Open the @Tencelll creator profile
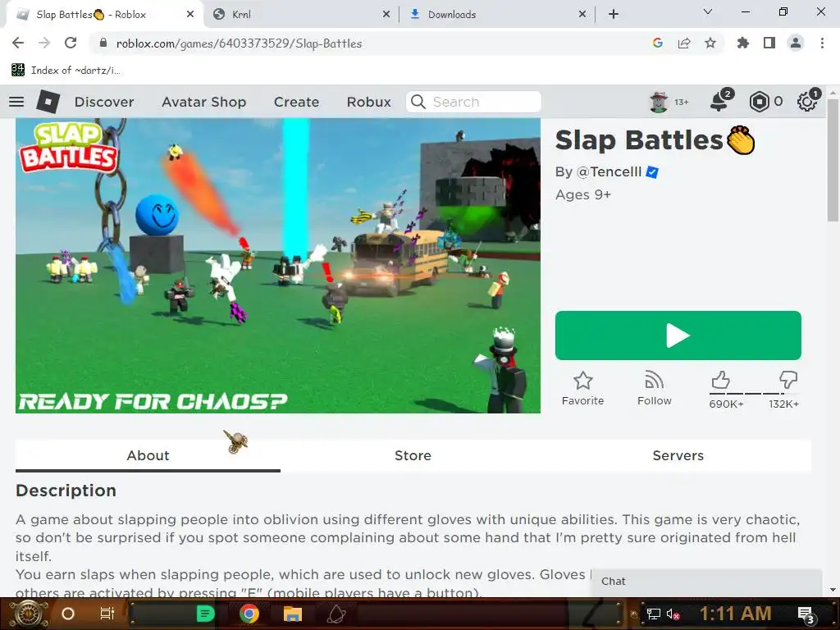 click(x=609, y=172)
